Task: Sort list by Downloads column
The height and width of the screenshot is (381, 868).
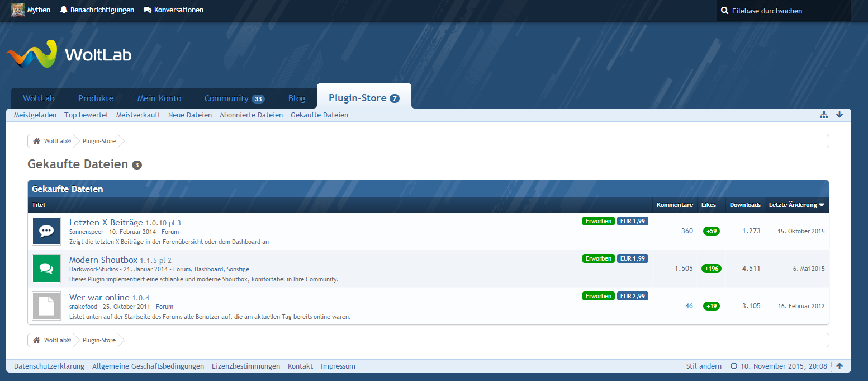Action: pyautogui.click(x=744, y=205)
